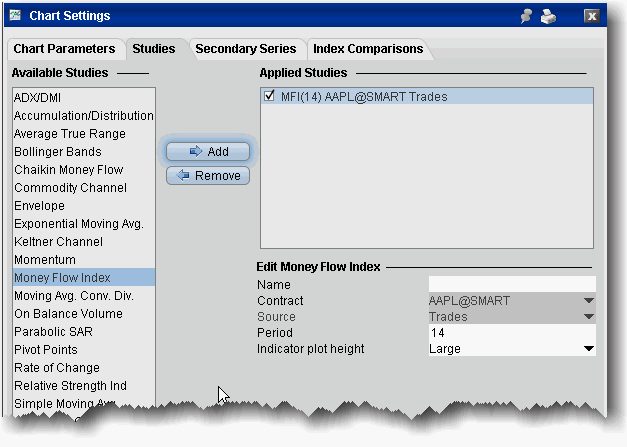
Task: Toggle the MFI(14) AAPL@SMART Trades checkbox
Action: click(270, 97)
